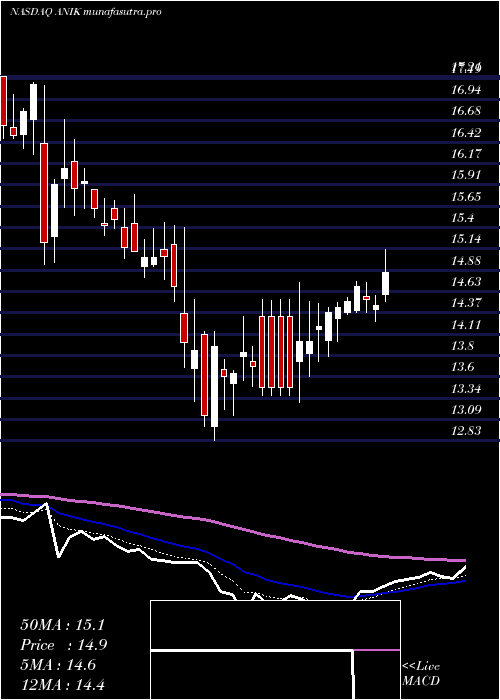Select the last white candlestick on the right
The image size is (500, 700).
point(385,283)
